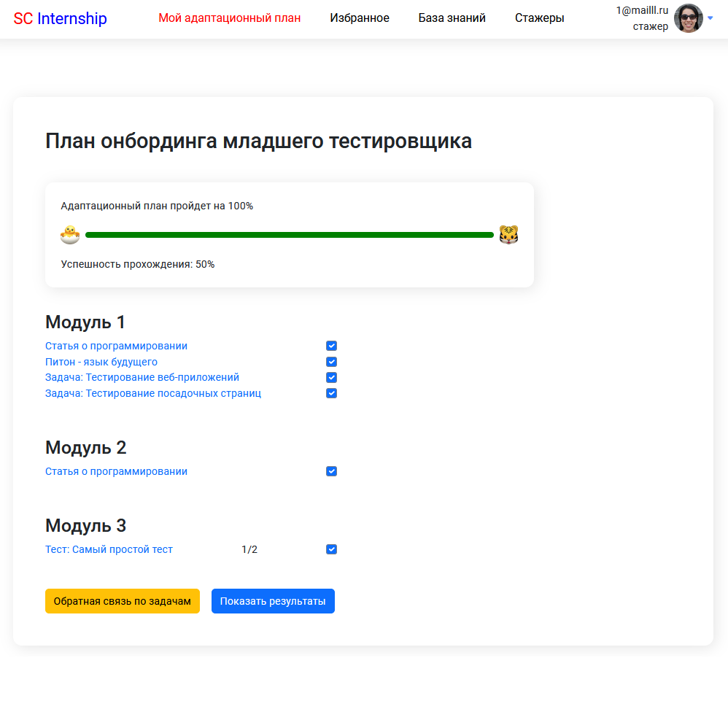Click the Модуль 1 heading

[85, 322]
